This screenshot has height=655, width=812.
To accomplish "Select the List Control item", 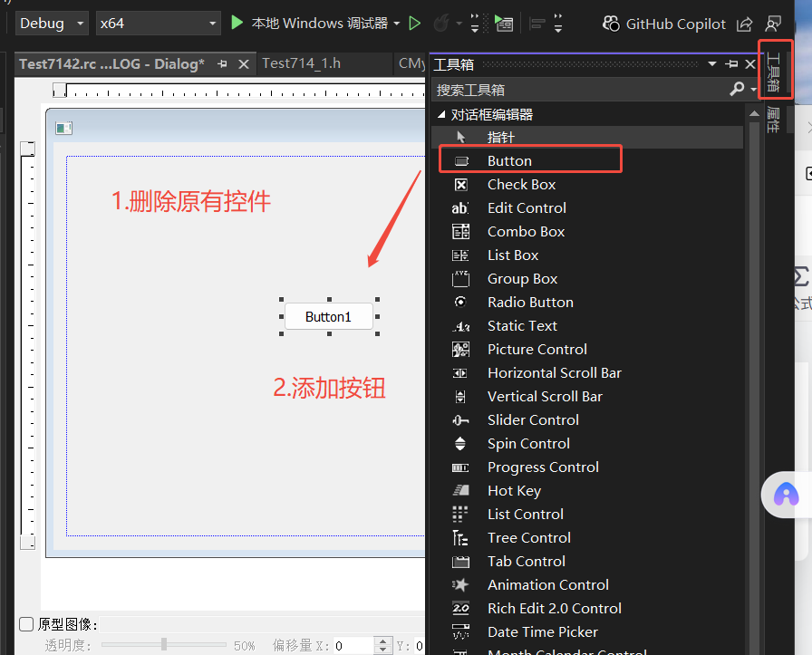I will (x=586, y=515).
